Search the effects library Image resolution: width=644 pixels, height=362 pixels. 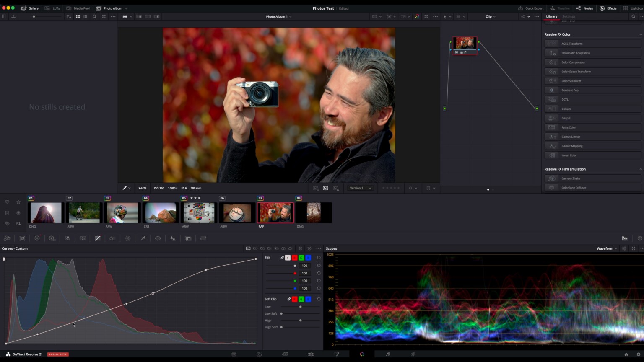[x=633, y=16]
